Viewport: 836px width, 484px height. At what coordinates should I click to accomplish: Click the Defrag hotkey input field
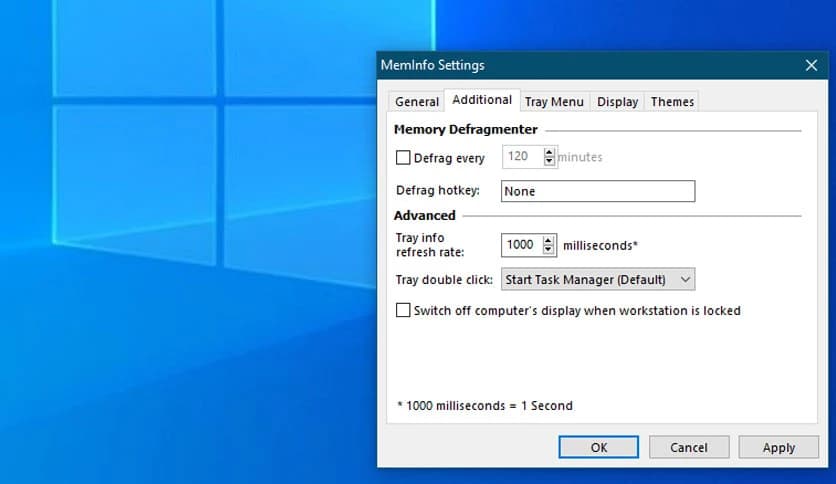597,191
